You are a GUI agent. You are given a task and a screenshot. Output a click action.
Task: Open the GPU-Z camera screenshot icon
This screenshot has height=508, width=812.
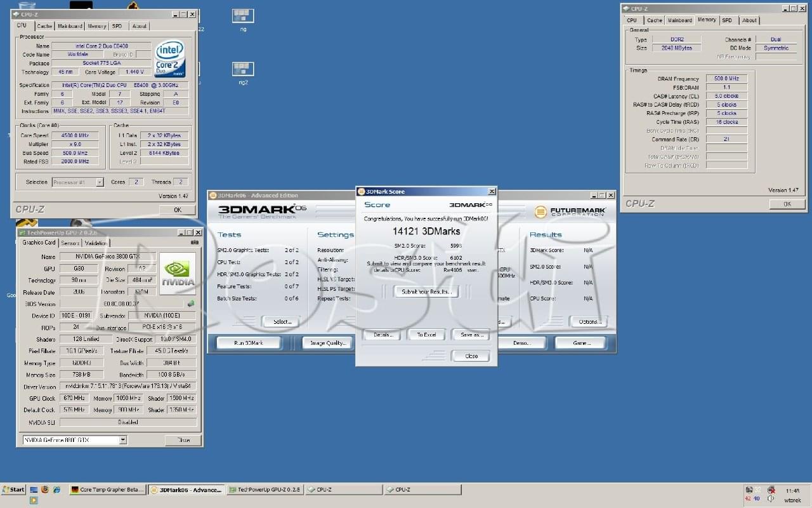click(195, 242)
